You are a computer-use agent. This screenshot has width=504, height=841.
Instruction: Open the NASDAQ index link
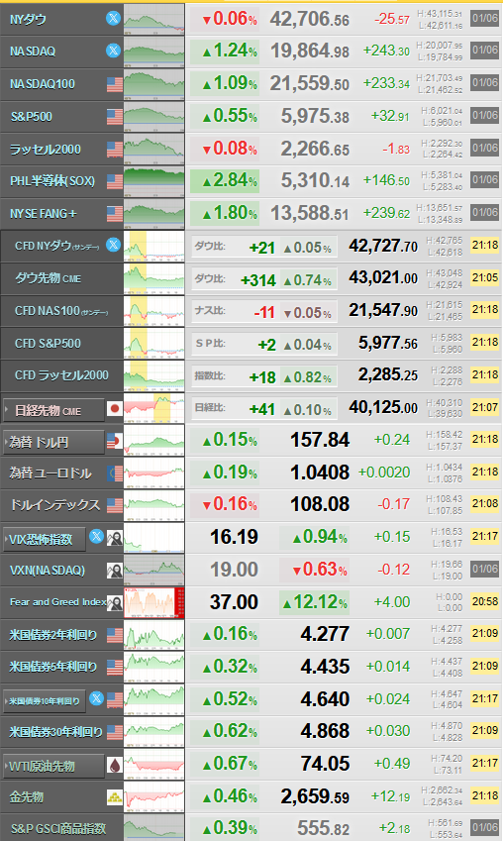pos(33,52)
